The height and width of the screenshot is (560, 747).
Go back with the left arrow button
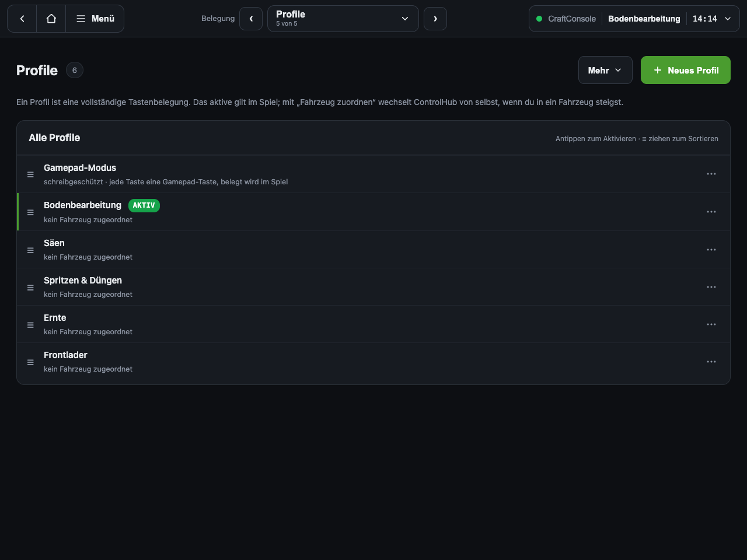tap(22, 19)
